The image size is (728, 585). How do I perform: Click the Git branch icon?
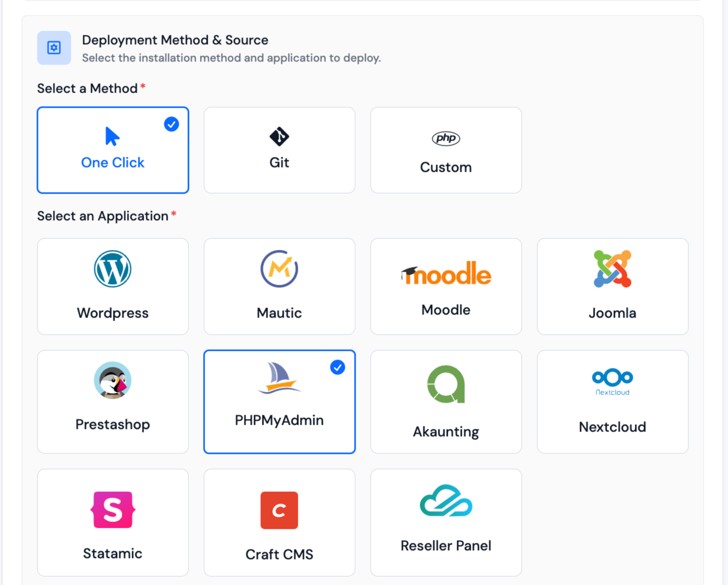click(x=279, y=138)
